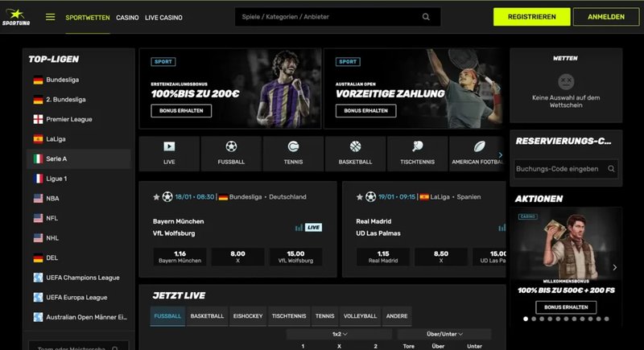Click the LIVE badge on Bayern match
This screenshot has height=350, width=644.
(313, 228)
